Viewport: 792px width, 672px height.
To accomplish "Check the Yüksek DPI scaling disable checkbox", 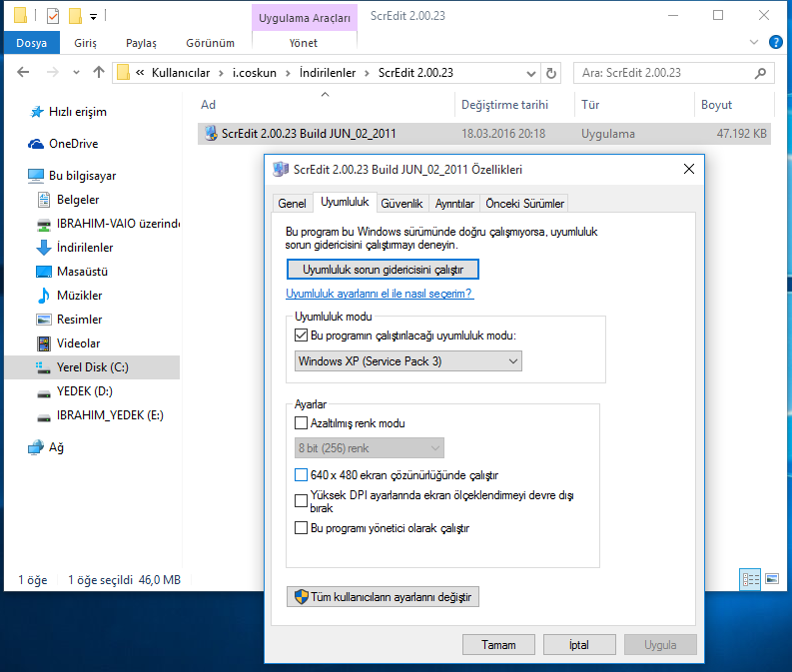I will coord(301,501).
